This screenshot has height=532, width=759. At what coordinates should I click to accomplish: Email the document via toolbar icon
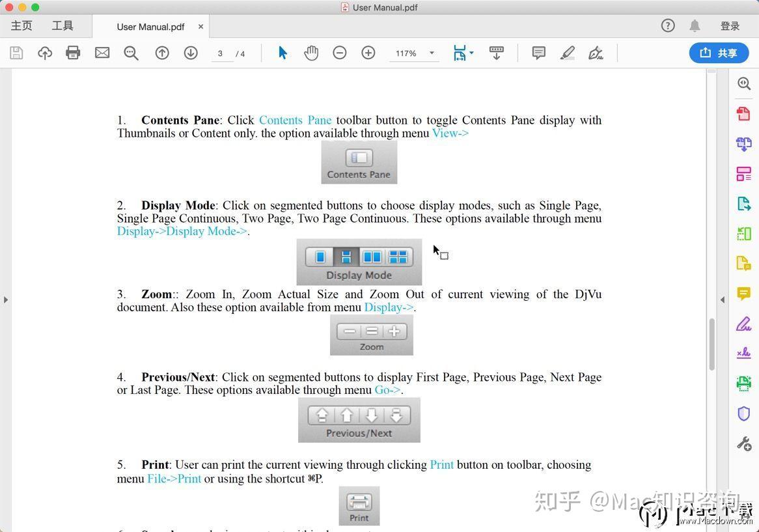pos(102,53)
